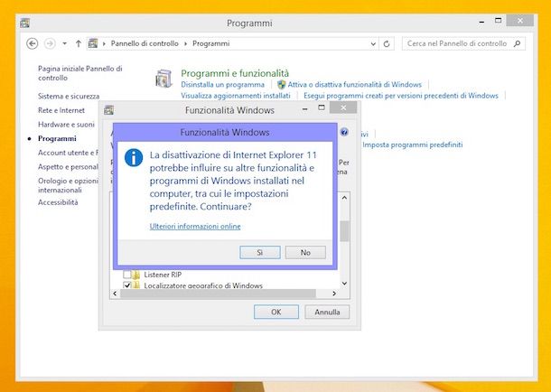Click the help question mark icon

click(344, 132)
